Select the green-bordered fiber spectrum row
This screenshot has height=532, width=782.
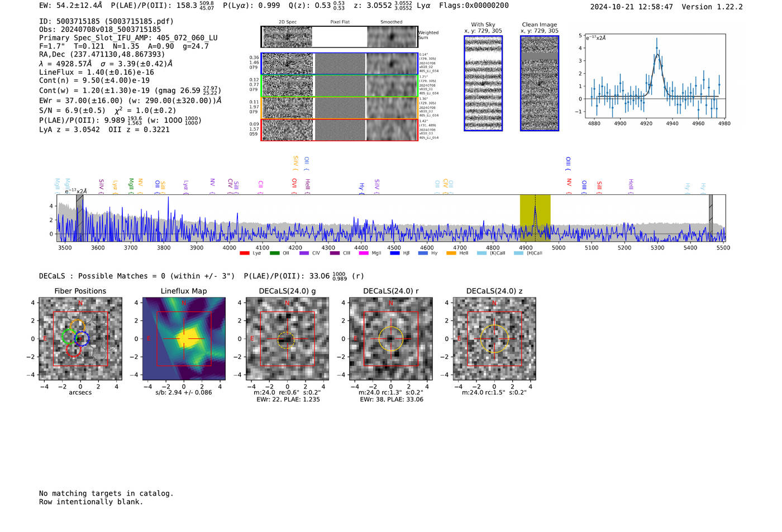pos(339,86)
